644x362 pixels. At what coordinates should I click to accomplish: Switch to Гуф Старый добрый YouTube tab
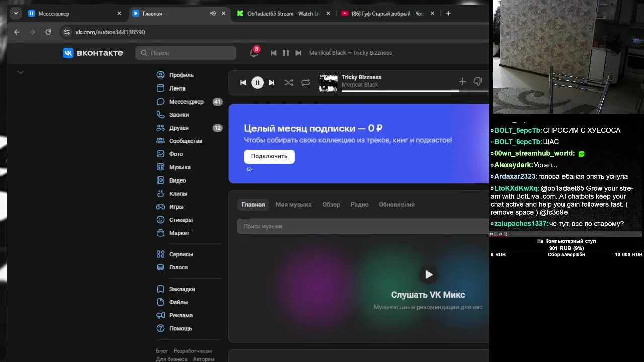tap(387, 14)
